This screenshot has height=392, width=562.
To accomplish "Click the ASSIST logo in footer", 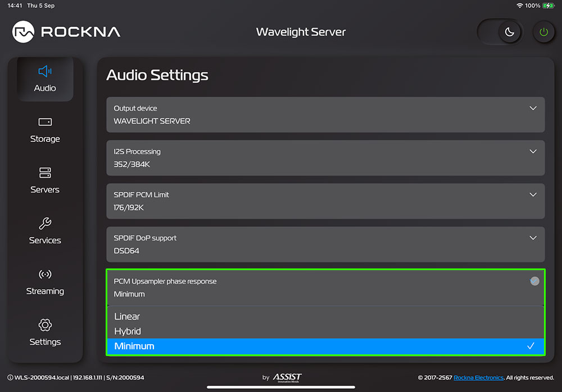I will coord(287,377).
